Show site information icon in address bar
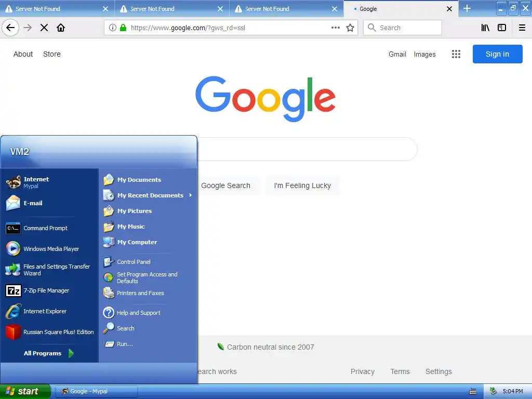This screenshot has width=532, height=399. click(x=113, y=28)
